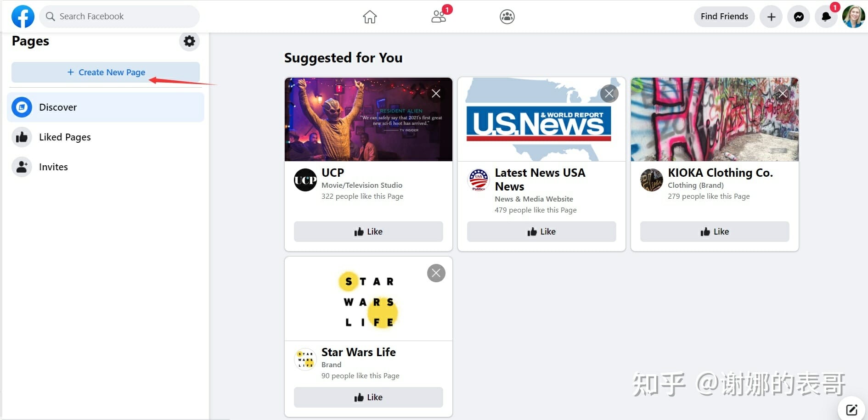Open Pages settings gear icon
Image resolution: width=868 pixels, height=420 pixels.
coord(189,41)
